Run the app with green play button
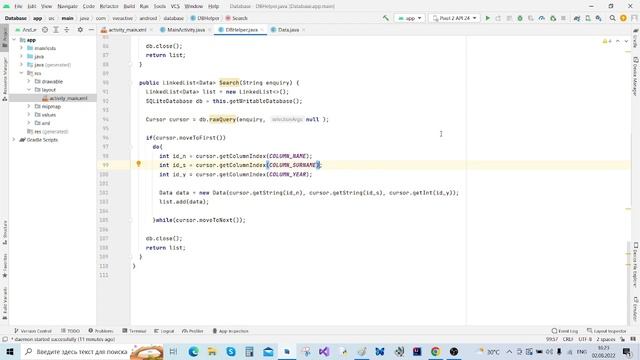 [487, 18]
